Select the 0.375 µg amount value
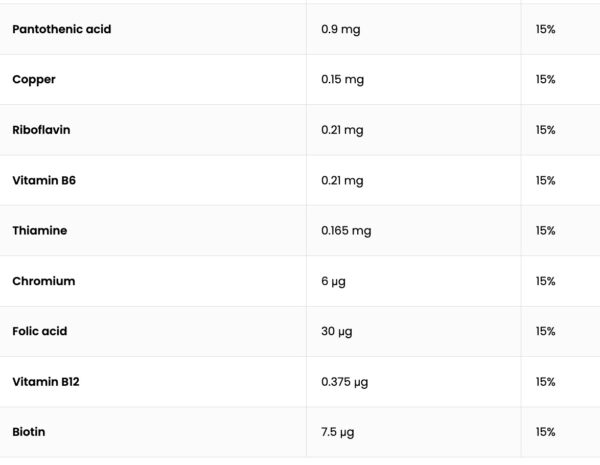 click(x=345, y=382)
